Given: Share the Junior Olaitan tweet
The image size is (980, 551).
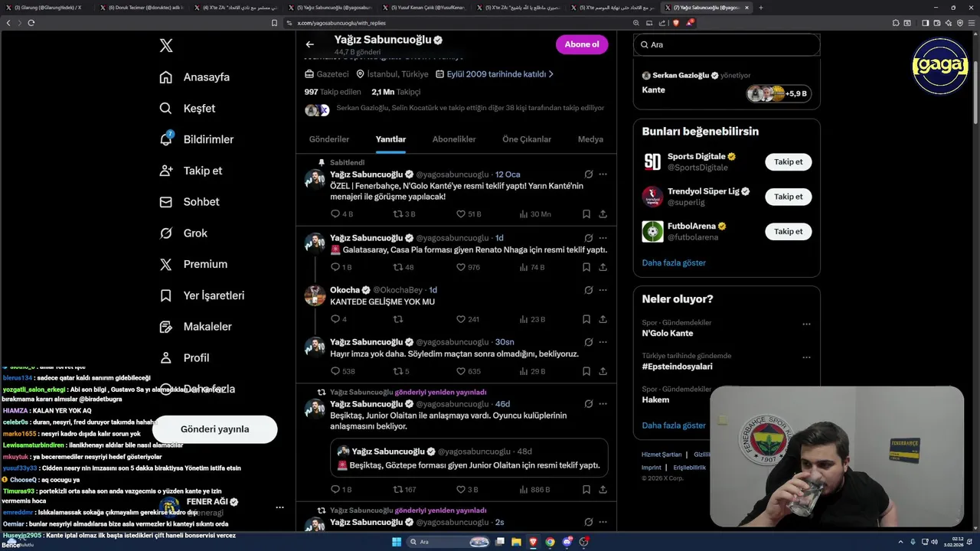Looking at the screenshot, I should [x=603, y=490].
